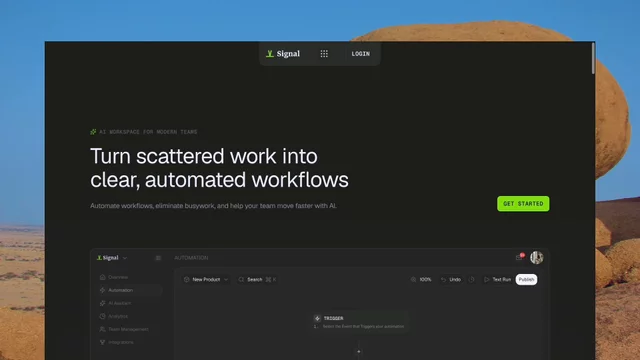Add a step with the plus icon below Trigger
The image size is (640, 360).
359,351
